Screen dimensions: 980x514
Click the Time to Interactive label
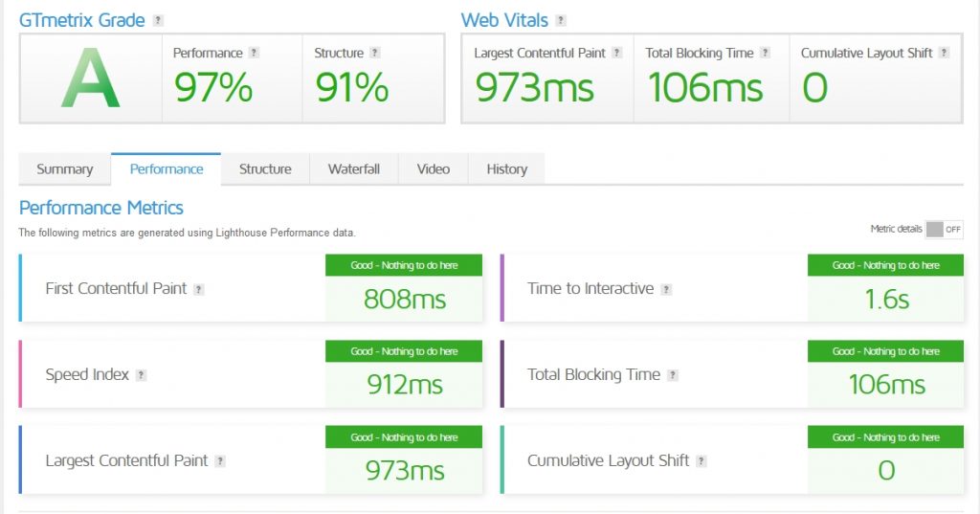(x=590, y=288)
